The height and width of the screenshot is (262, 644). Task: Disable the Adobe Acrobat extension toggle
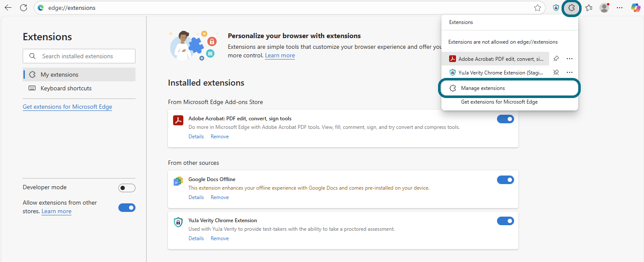505,119
